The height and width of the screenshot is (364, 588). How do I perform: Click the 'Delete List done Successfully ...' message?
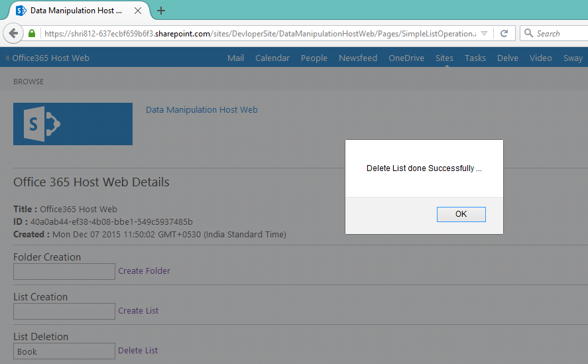[x=424, y=168]
